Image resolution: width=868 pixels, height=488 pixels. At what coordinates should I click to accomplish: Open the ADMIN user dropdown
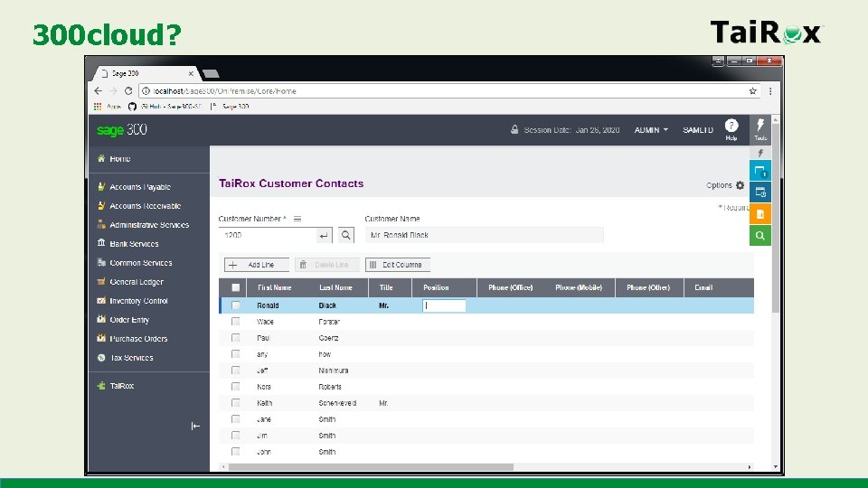(651, 130)
